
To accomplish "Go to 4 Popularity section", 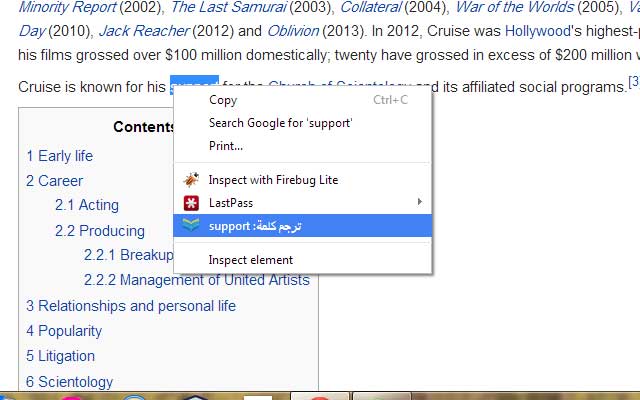I will pos(64,331).
